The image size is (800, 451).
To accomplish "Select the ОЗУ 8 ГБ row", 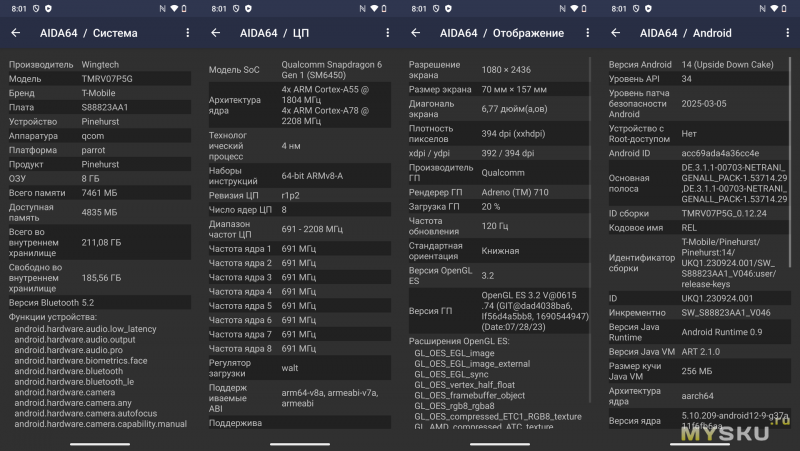I will 99,179.
